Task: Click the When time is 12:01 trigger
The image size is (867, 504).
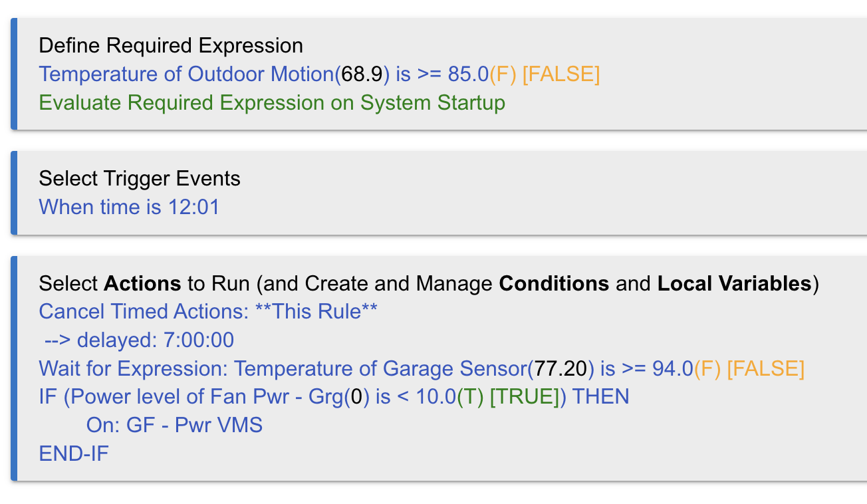Action: coord(129,207)
